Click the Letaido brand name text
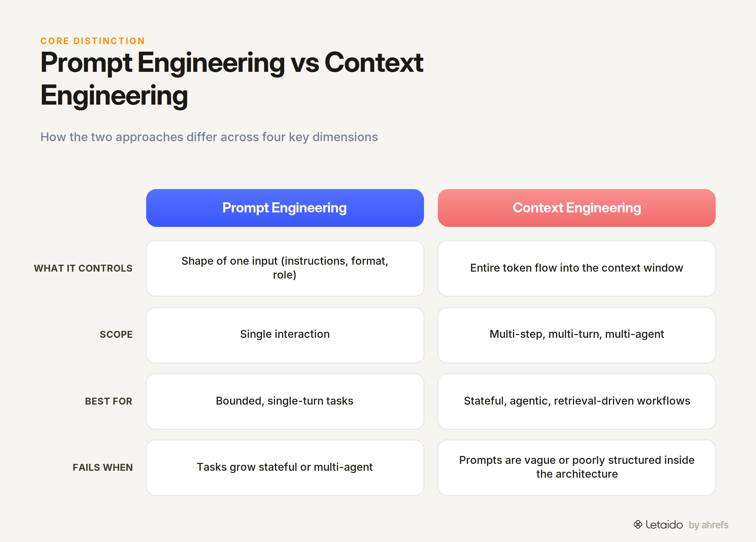This screenshot has height=542, width=756. [664, 524]
